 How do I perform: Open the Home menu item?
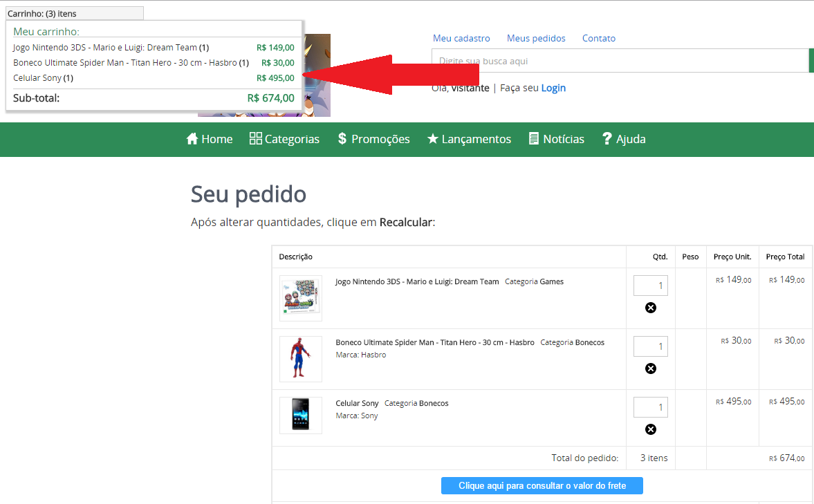(x=210, y=139)
